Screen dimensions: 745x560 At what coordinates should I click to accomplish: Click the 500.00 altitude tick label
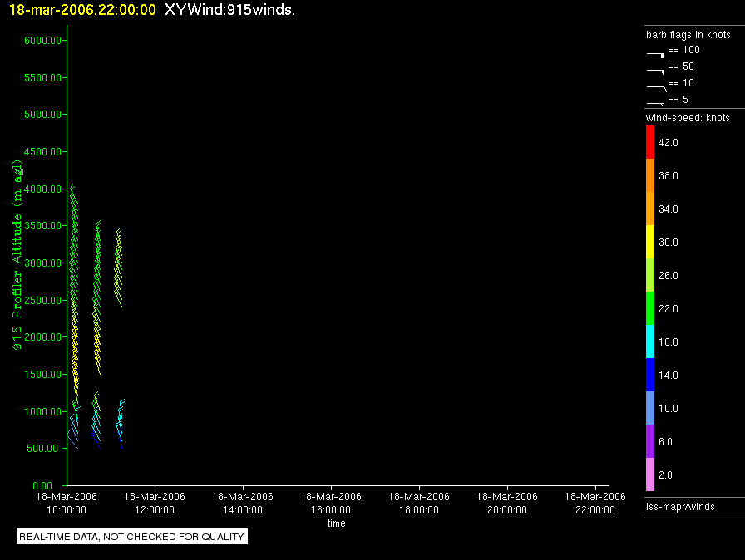[42, 449]
